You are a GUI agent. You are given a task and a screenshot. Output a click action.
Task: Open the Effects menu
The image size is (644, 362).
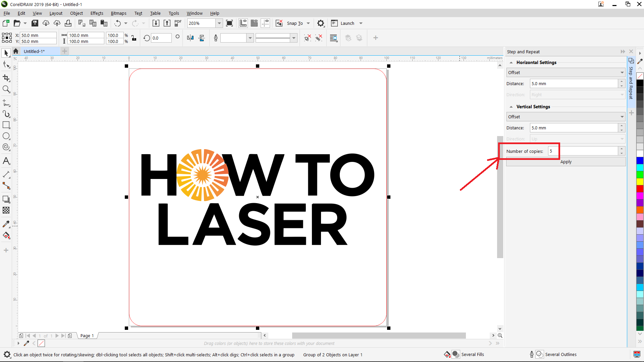(97, 13)
